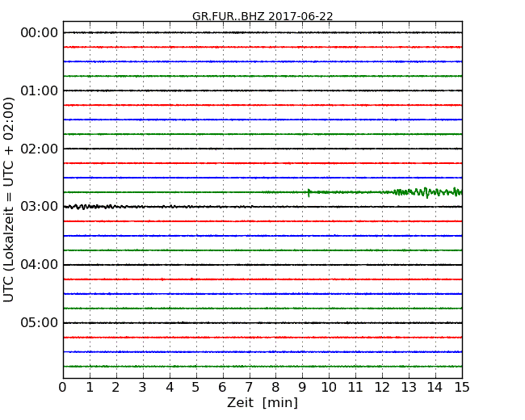Click the Zeit [min] axis label

coord(262,402)
